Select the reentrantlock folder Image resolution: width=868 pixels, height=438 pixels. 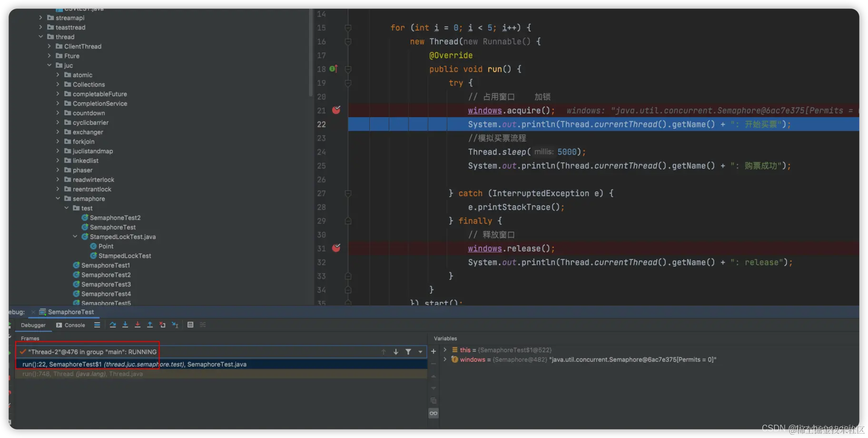click(92, 189)
